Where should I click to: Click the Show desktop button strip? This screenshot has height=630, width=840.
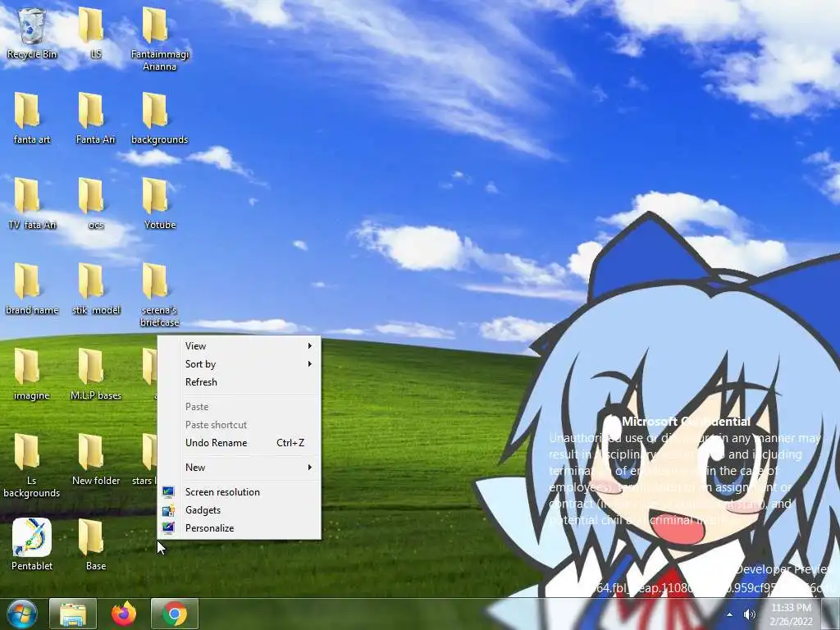(830, 614)
